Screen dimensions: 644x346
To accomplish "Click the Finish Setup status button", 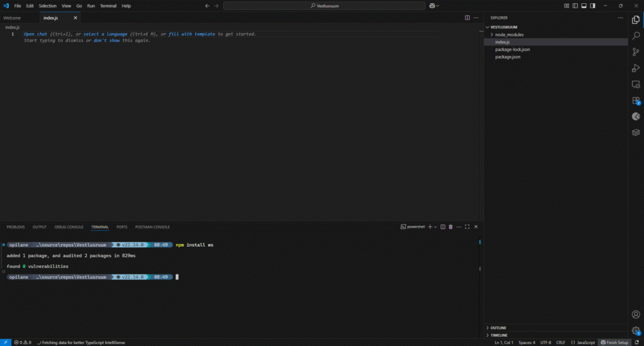I will tap(614, 342).
